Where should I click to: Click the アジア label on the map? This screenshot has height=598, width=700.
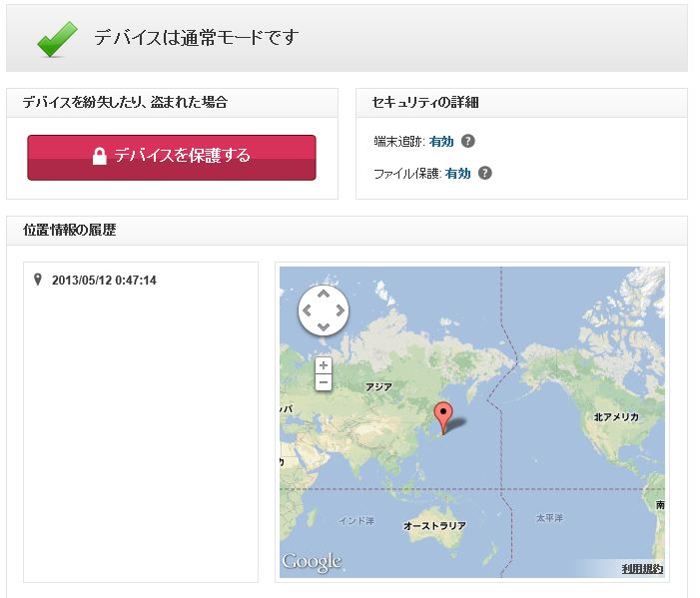coord(378,387)
